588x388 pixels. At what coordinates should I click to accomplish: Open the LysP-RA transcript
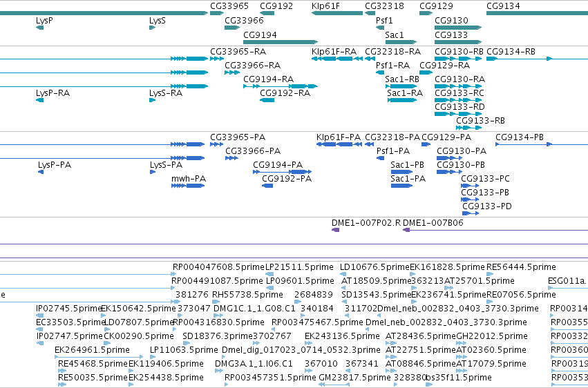coord(40,100)
